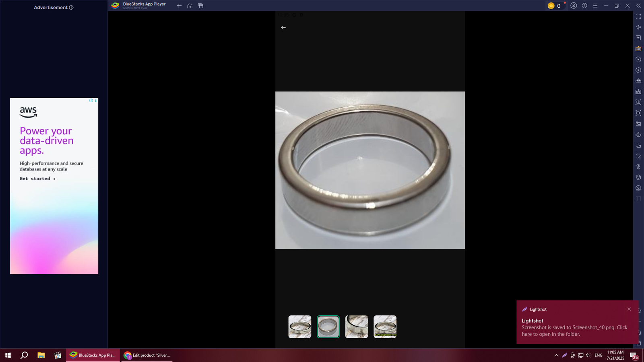The height and width of the screenshot is (362, 644).
Task: Click 'Get started' in the AWS ad
Action: click(x=37, y=179)
